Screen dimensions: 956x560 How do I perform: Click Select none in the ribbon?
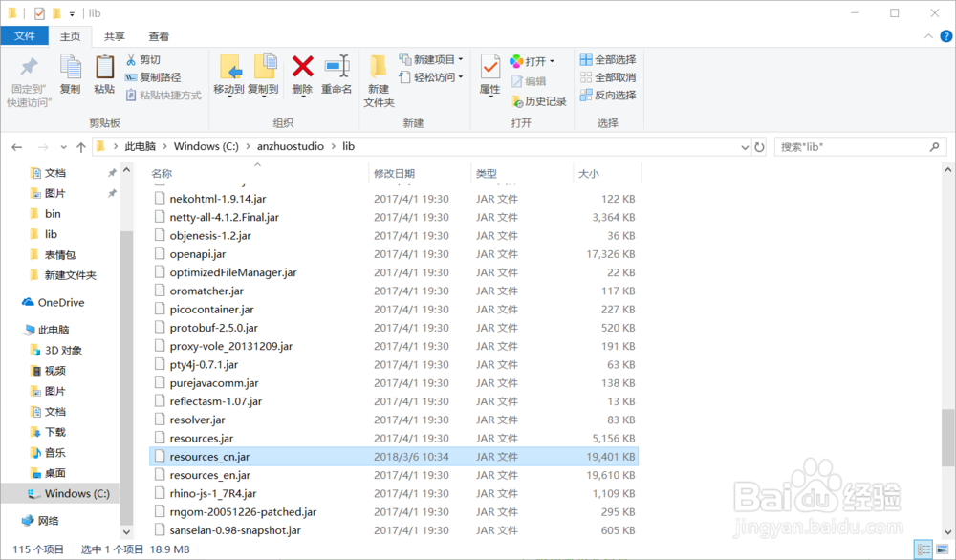click(608, 77)
